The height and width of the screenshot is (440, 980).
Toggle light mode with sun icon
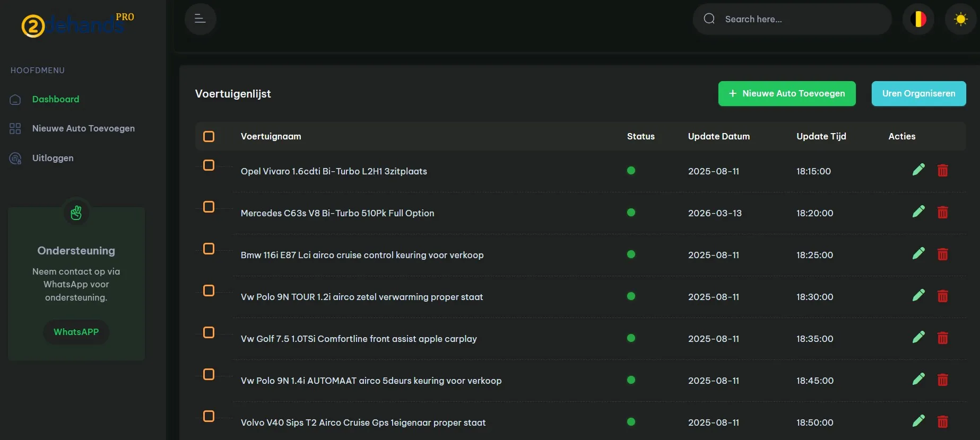pyautogui.click(x=960, y=19)
